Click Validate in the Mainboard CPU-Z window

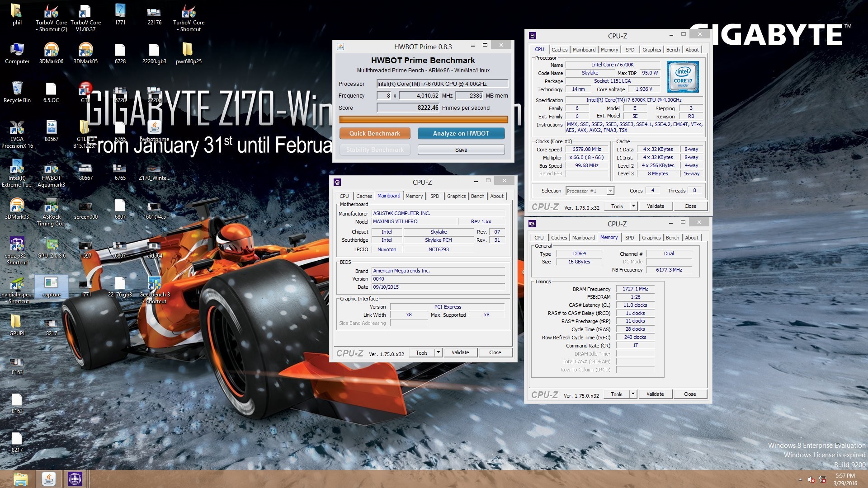point(460,352)
